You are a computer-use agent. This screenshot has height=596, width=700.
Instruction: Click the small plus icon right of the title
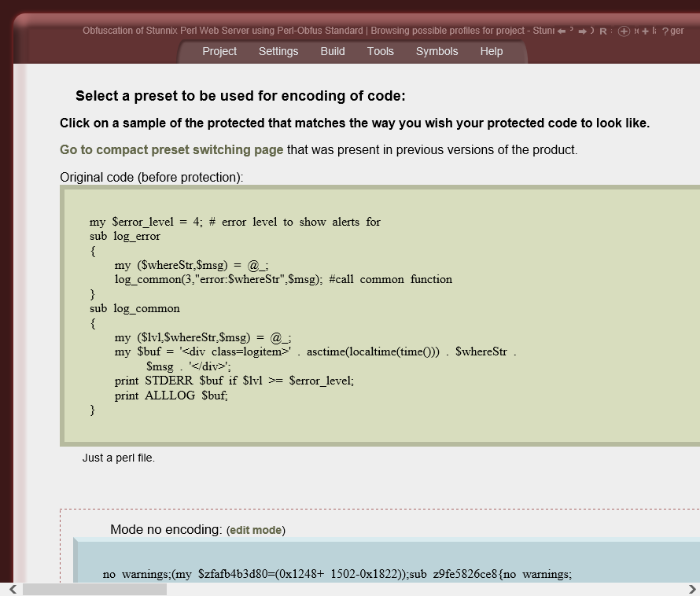pyautogui.click(x=644, y=31)
